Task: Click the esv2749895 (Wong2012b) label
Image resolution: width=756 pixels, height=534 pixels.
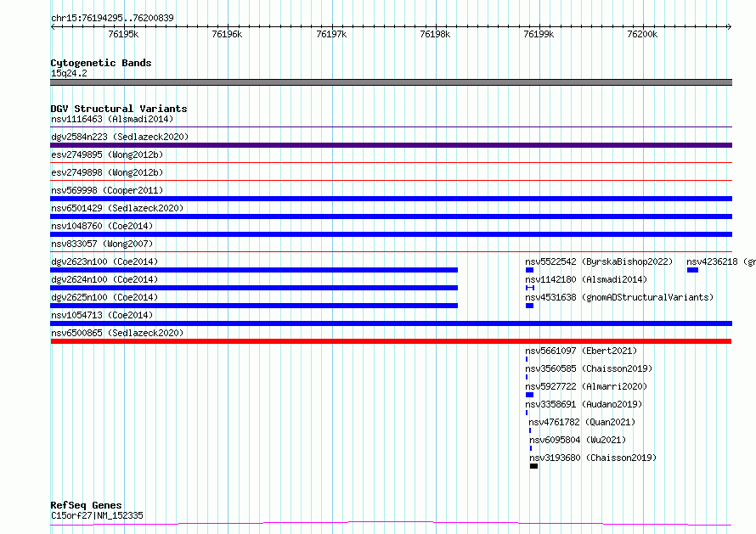Action: tap(107, 155)
